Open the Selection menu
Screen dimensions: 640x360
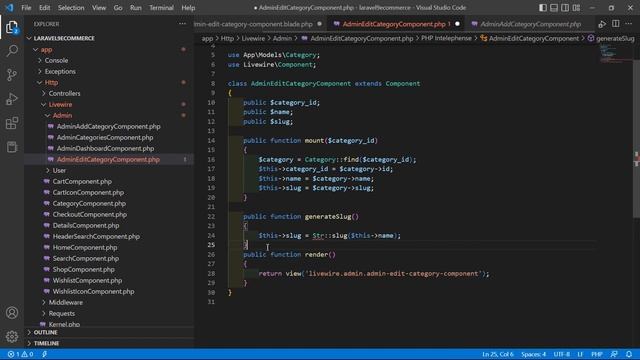pyautogui.click(x=71, y=8)
